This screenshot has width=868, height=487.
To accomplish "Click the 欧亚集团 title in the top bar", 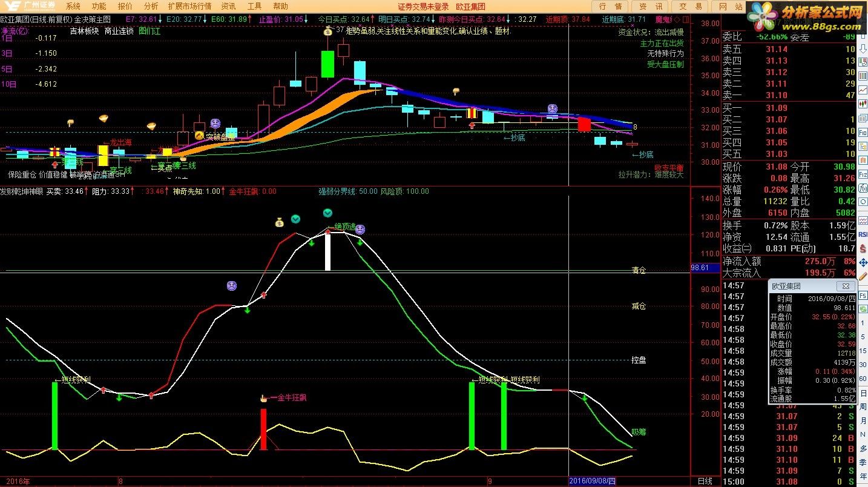I will 470,6.
